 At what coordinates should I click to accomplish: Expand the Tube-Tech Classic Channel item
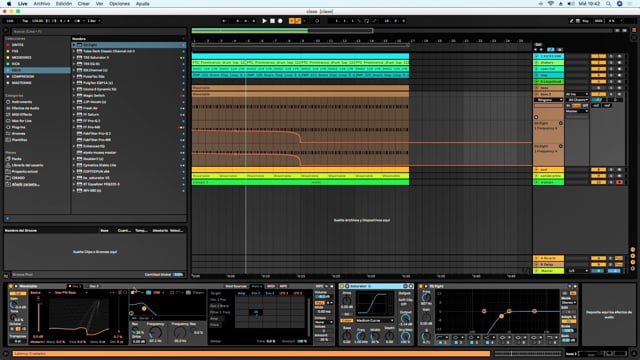74,51
